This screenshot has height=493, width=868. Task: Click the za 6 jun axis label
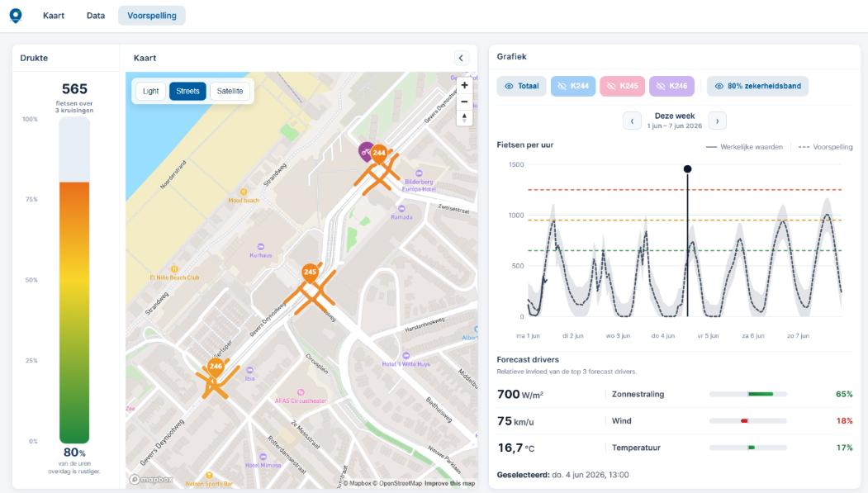[753, 336]
